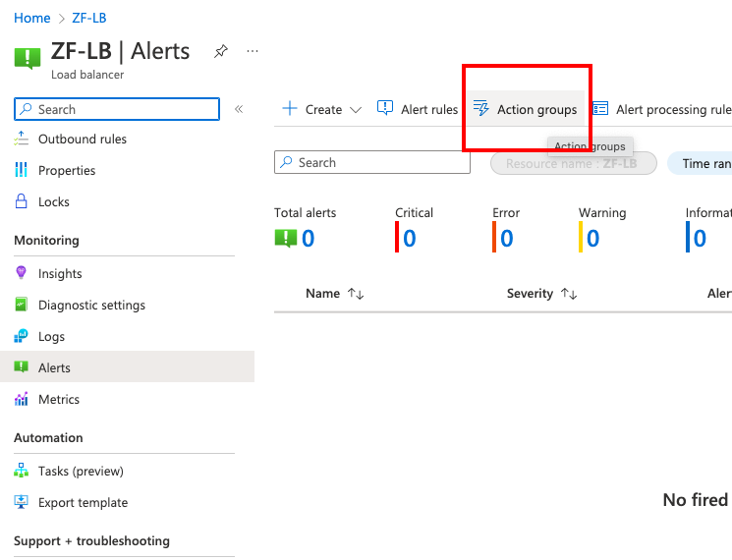The width and height of the screenshot is (732, 560).
Task: Click the Export template icon
Action: (x=21, y=502)
